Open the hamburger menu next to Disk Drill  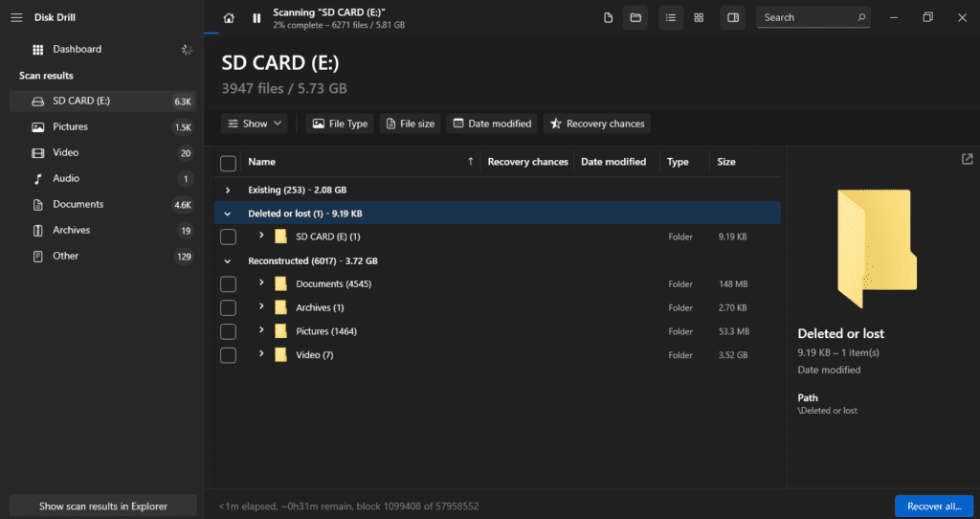click(x=16, y=17)
